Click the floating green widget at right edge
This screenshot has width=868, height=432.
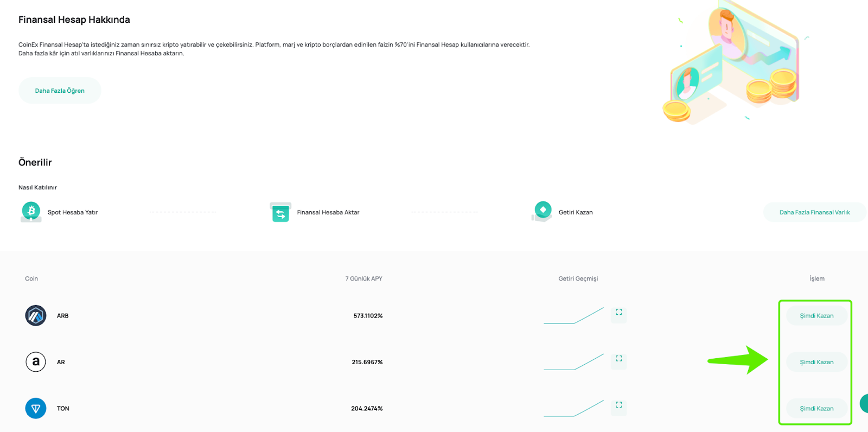[864, 404]
